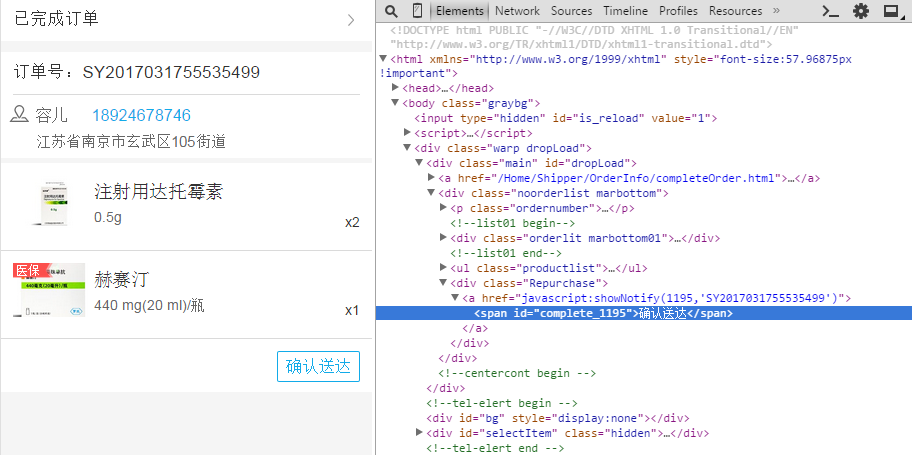Screen dimensions: 912x455
Task: Click order number SY2017031755535499 text
Action: coord(171,73)
